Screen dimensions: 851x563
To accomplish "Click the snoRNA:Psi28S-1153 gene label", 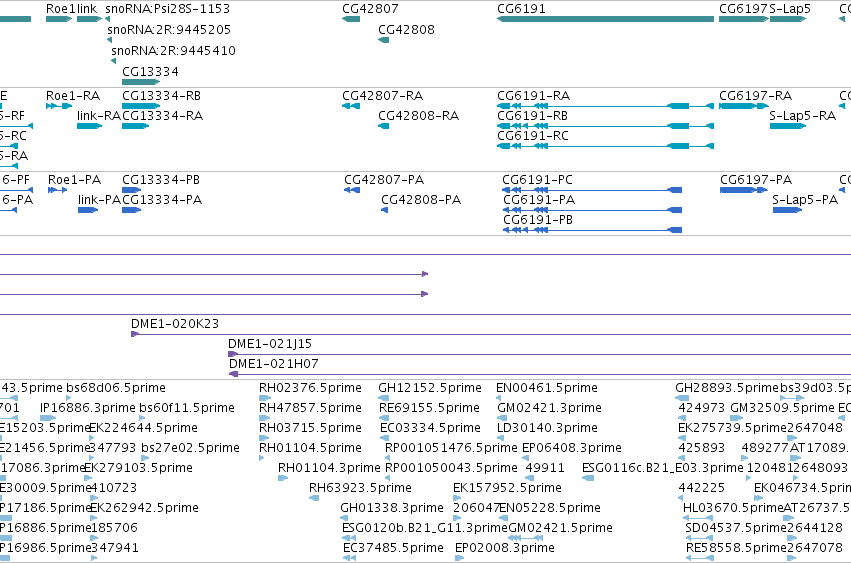I will click(x=168, y=9).
